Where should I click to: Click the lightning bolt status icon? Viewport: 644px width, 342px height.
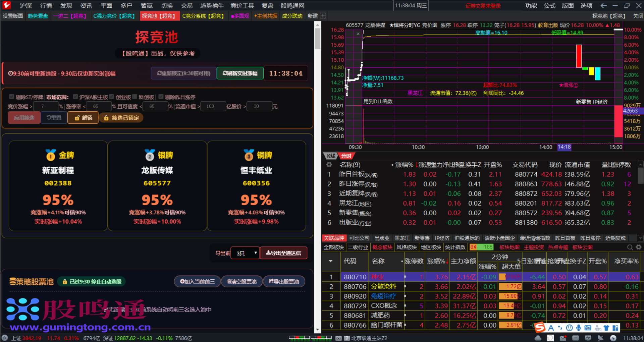click(x=613, y=338)
